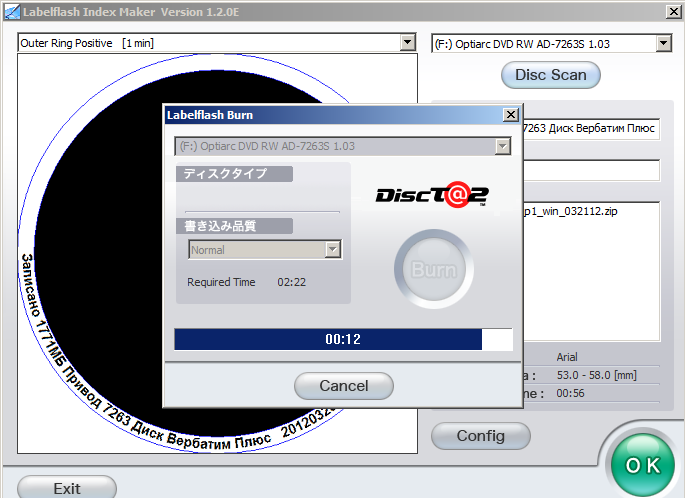Click the round Burn button
This screenshot has width=685, height=498.
[434, 269]
